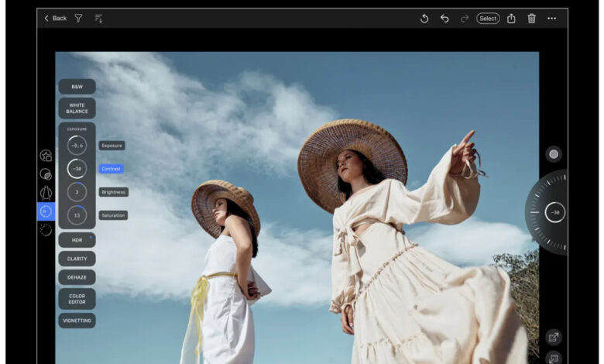This screenshot has width=604, height=364.
Task: Select the active adjustments dial icon
Action: tap(46, 211)
